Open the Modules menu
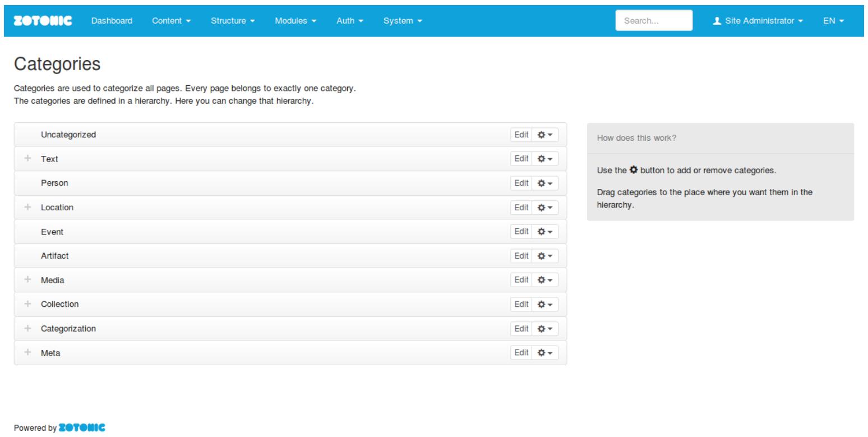This screenshot has height=437, width=868. 296,21
